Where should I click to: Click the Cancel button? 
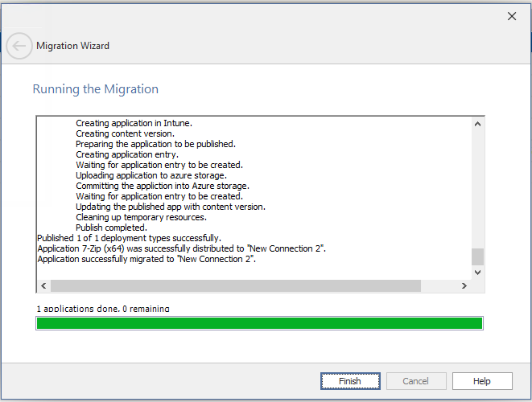(415, 381)
